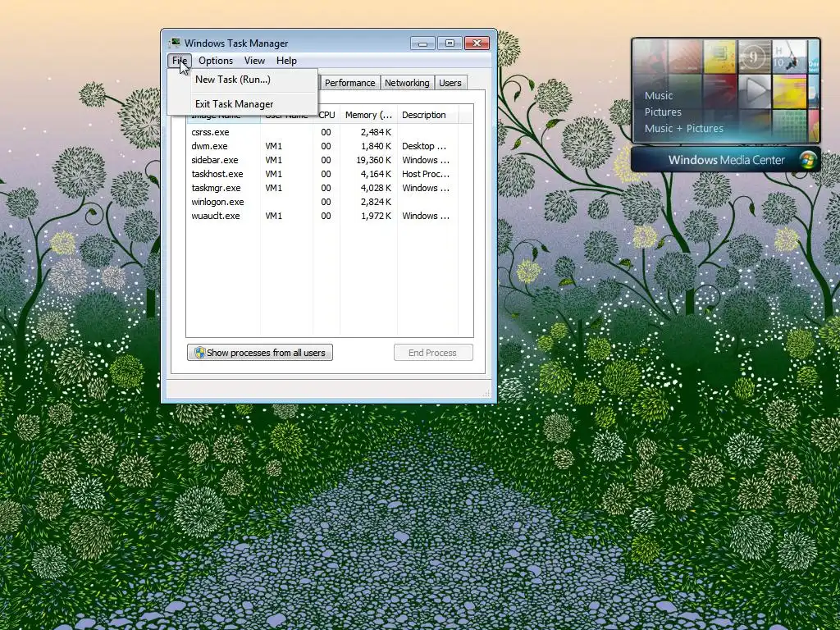Switch to the Performance tab
840x630 pixels.
coord(349,83)
